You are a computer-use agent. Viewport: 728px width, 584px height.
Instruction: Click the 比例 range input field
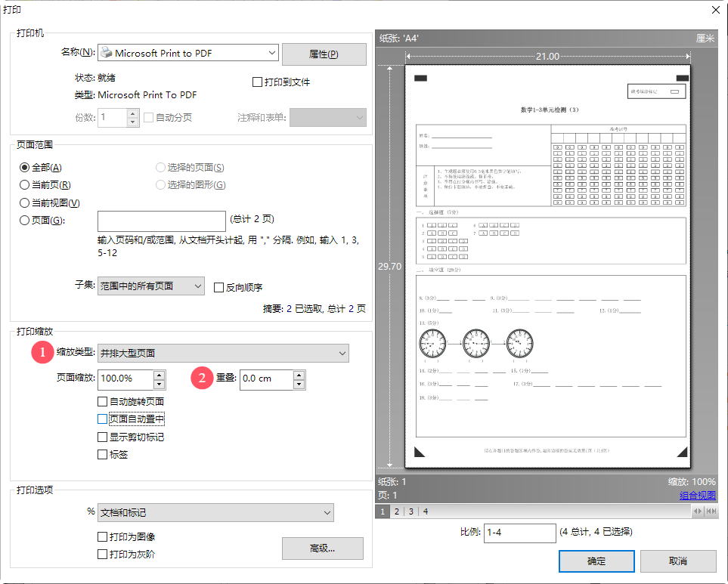tap(519, 533)
